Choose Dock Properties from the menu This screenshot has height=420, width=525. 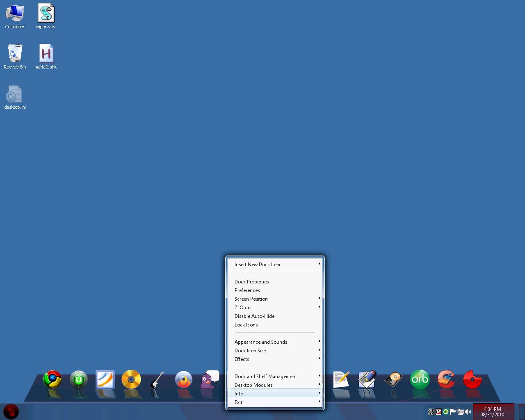tap(252, 282)
